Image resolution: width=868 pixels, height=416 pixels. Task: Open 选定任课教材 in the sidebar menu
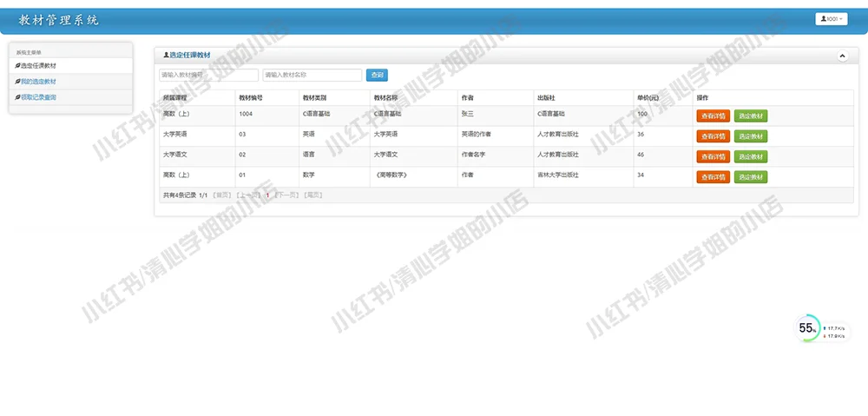pos(71,65)
